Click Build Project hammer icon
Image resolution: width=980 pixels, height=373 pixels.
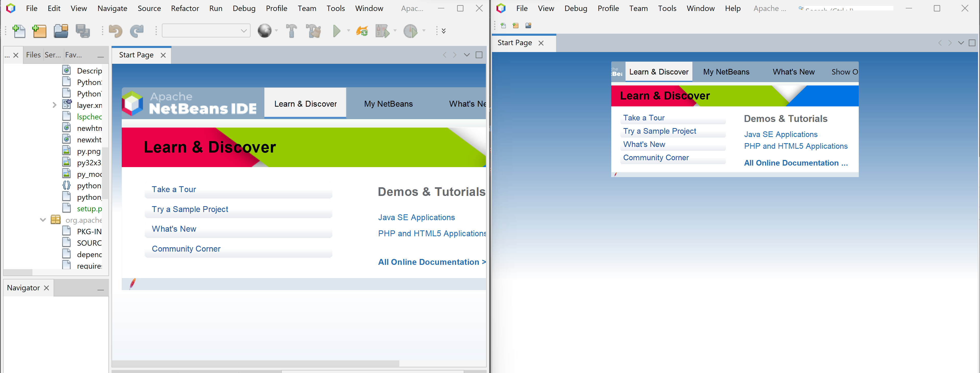pos(291,31)
